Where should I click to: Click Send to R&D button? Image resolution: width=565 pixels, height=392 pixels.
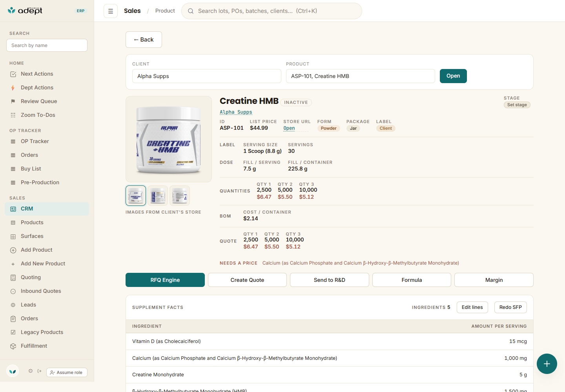coord(330,280)
